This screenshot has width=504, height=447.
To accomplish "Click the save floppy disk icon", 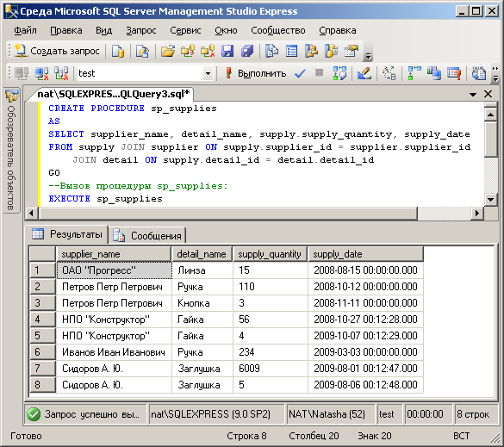I will 227,51.
